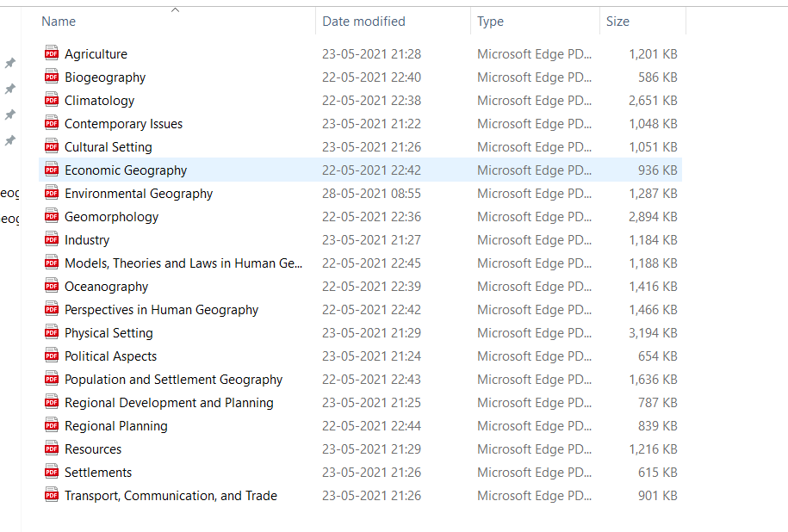Sort by the Date modified column header

363,22
